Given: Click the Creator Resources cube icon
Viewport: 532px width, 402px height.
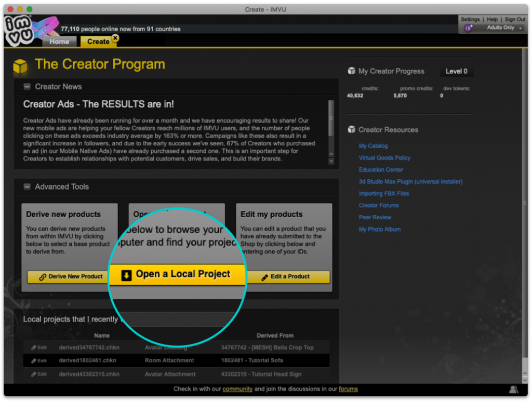Looking at the screenshot, I should coord(352,130).
